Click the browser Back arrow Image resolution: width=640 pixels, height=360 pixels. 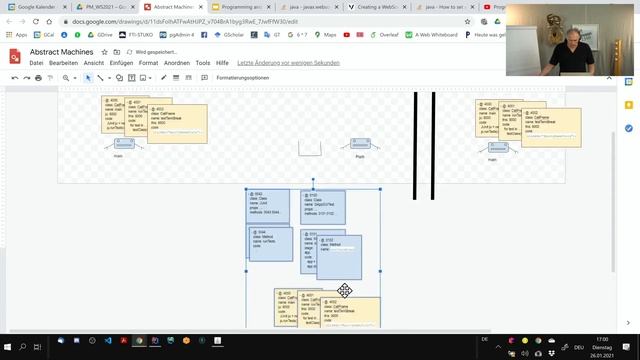click(x=9, y=21)
